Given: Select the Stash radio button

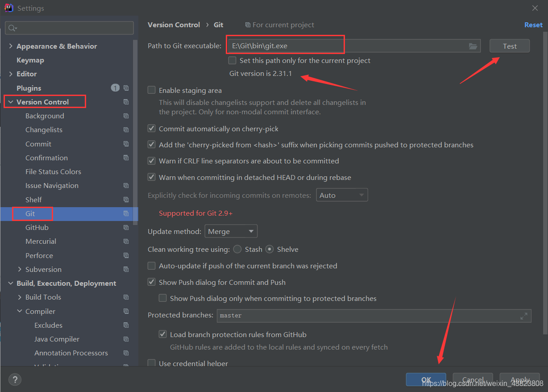Looking at the screenshot, I should [x=237, y=249].
